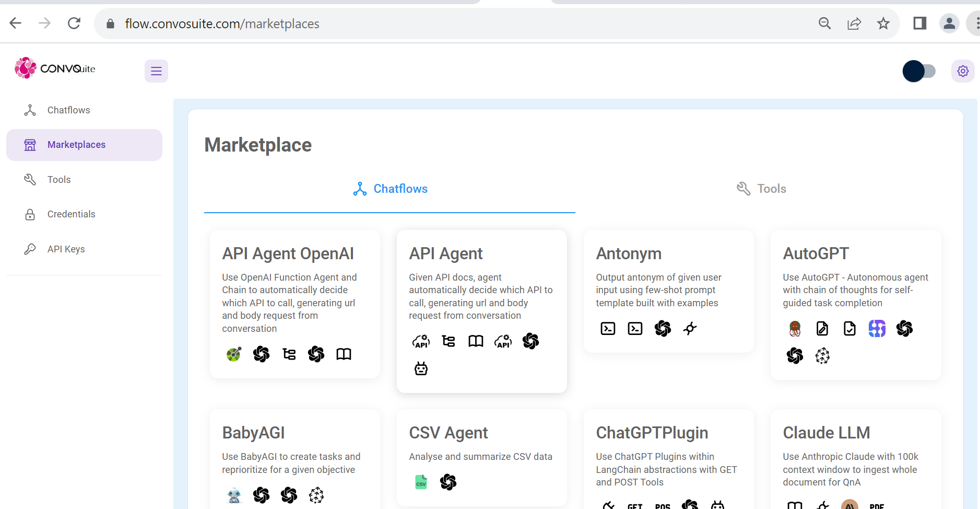Go to Tools in the sidebar
Image resolution: width=980 pixels, height=509 pixels.
[x=84, y=180]
